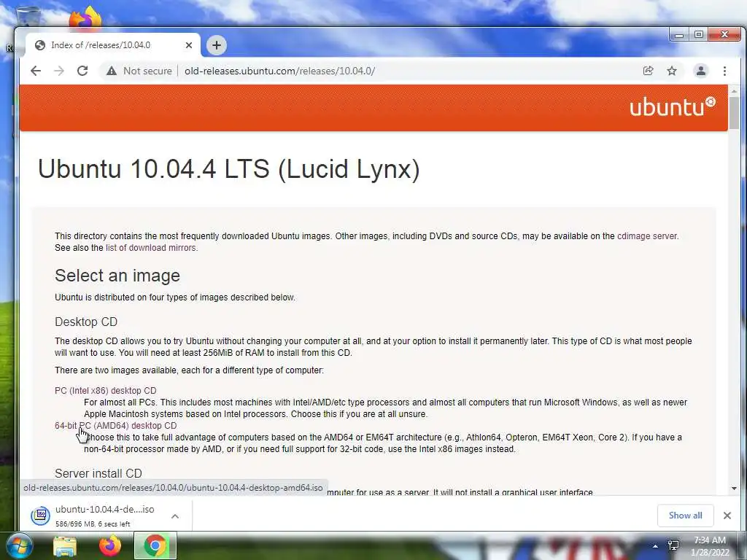
Task: Open the 64-bit PC (AMD64) desktop CD link
Action: [x=116, y=426]
